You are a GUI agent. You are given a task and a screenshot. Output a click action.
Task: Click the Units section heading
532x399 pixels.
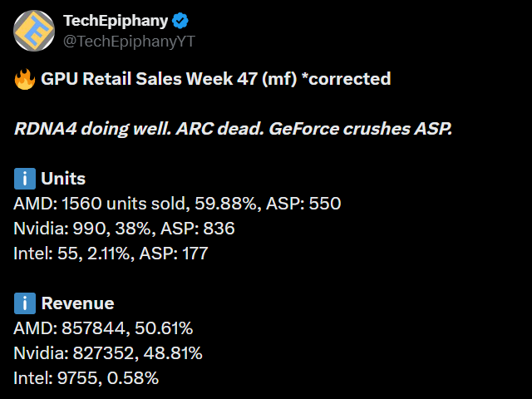(63, 179)
